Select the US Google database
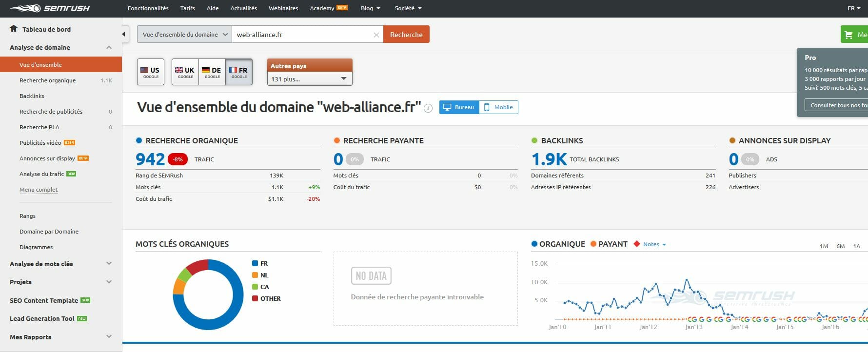This screenshot has height=352, width=868. (151, 72)
